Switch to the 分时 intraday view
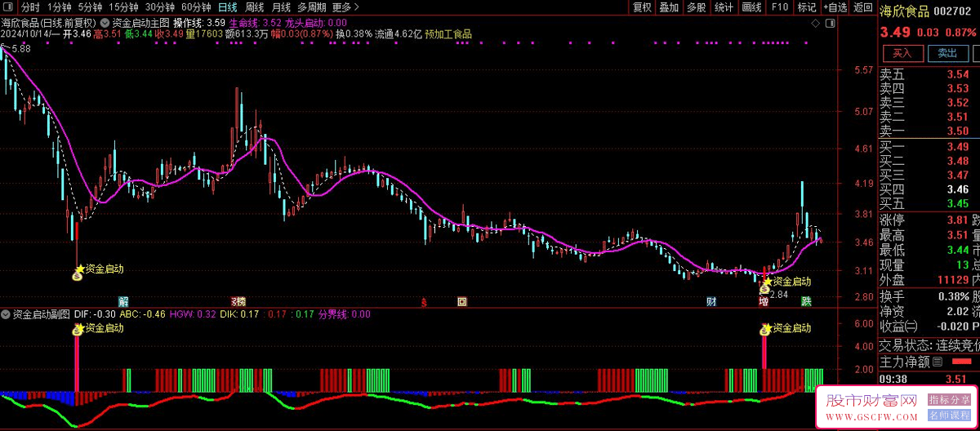Viewport: 980px width, 431px height. 30,7
